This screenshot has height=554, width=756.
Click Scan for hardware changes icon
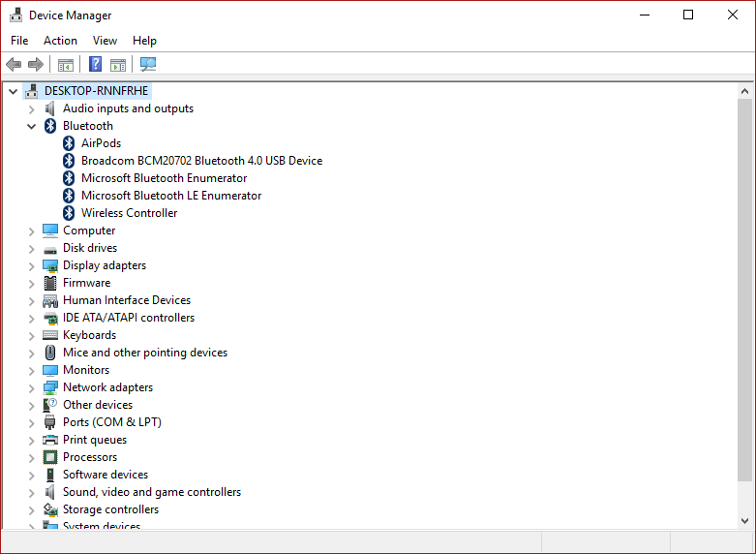pos(148,64)
